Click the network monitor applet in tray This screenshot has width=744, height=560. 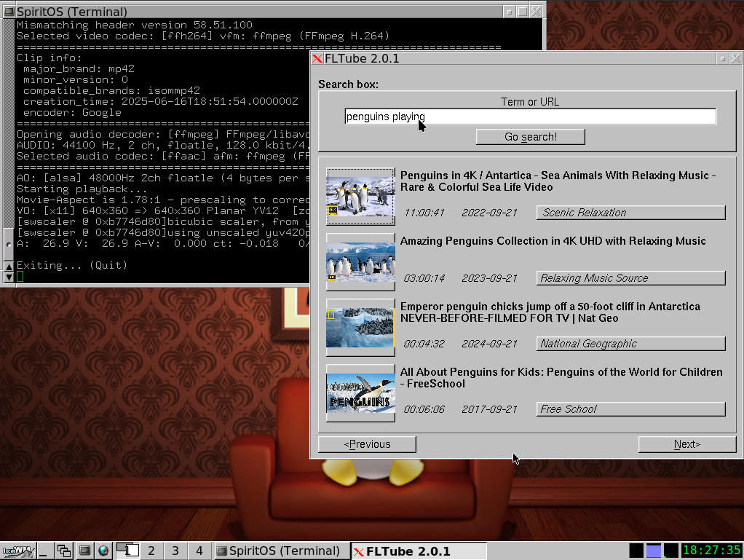coord(671,551)
